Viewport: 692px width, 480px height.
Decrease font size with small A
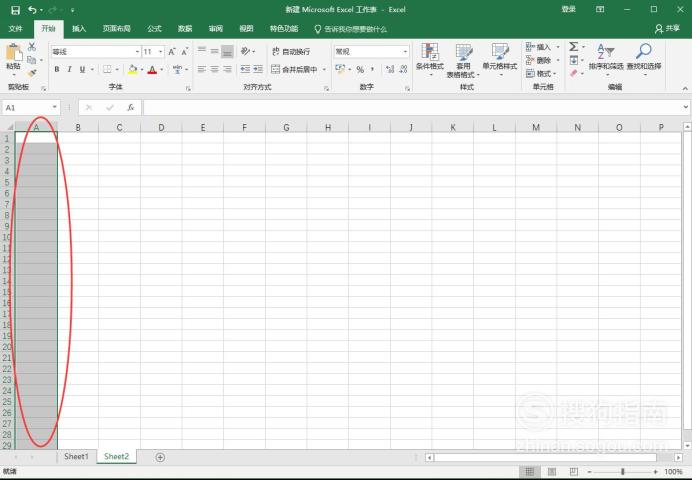pos(185,52)
